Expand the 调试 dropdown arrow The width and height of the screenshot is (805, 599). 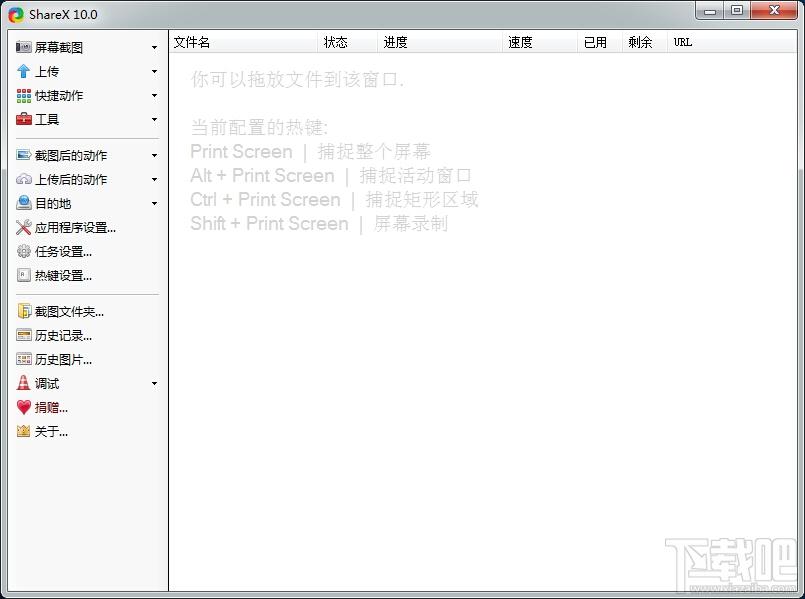pos(155,384)
